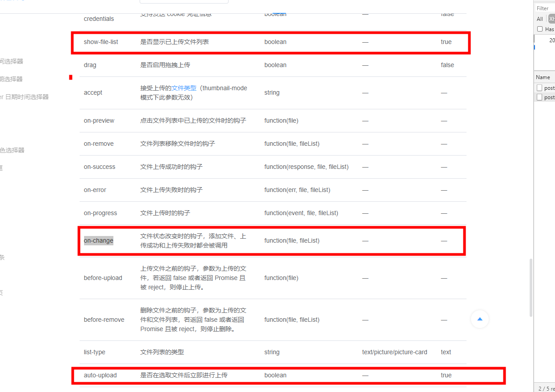The image size is (555, 392).
Task: Toggle the Has blocked cookies checkbox
Action: click(541, 29)
